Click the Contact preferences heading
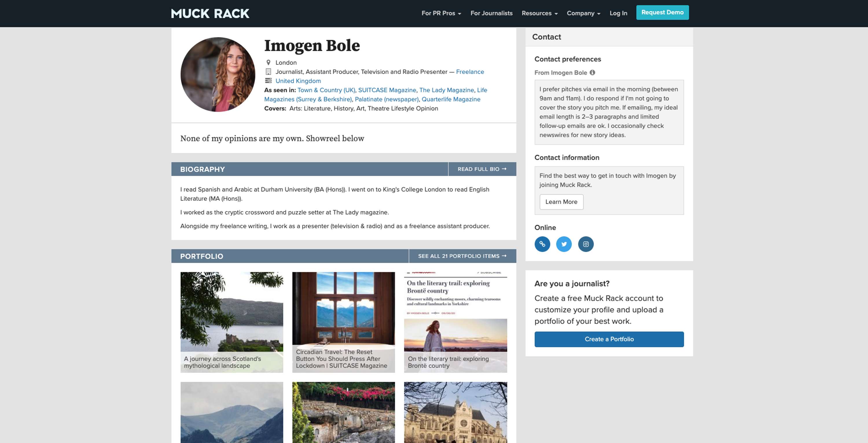868x443 pixels. (x=567, y=59)
